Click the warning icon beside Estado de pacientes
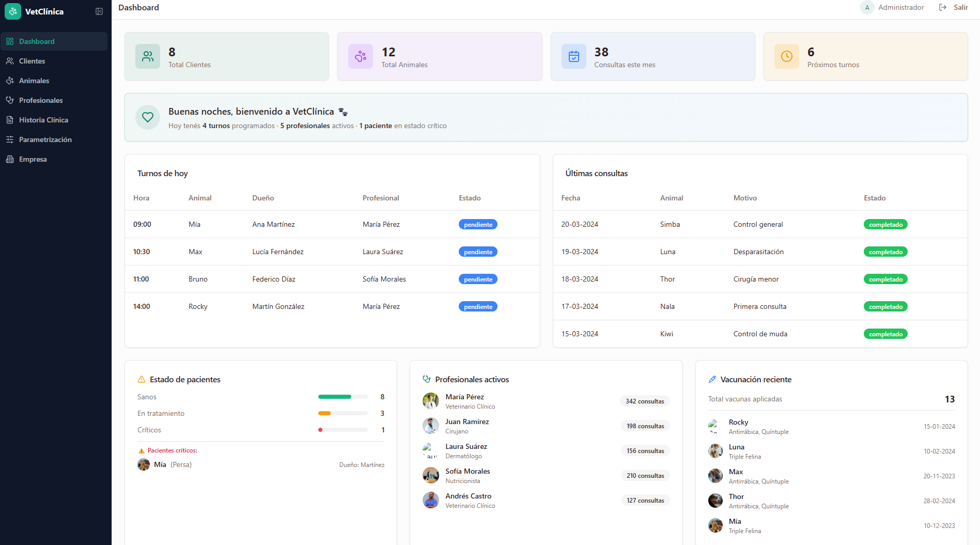The image size is (980, 545). (x=142, y=379)
